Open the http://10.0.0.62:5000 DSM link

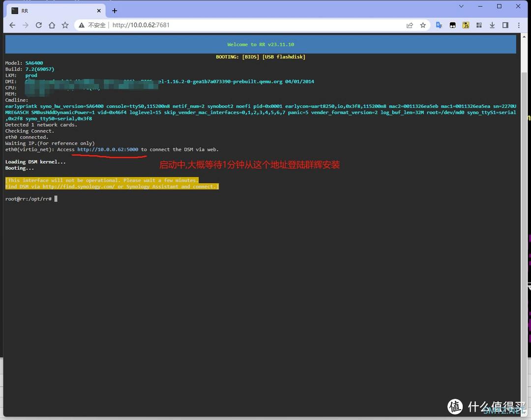108,149
